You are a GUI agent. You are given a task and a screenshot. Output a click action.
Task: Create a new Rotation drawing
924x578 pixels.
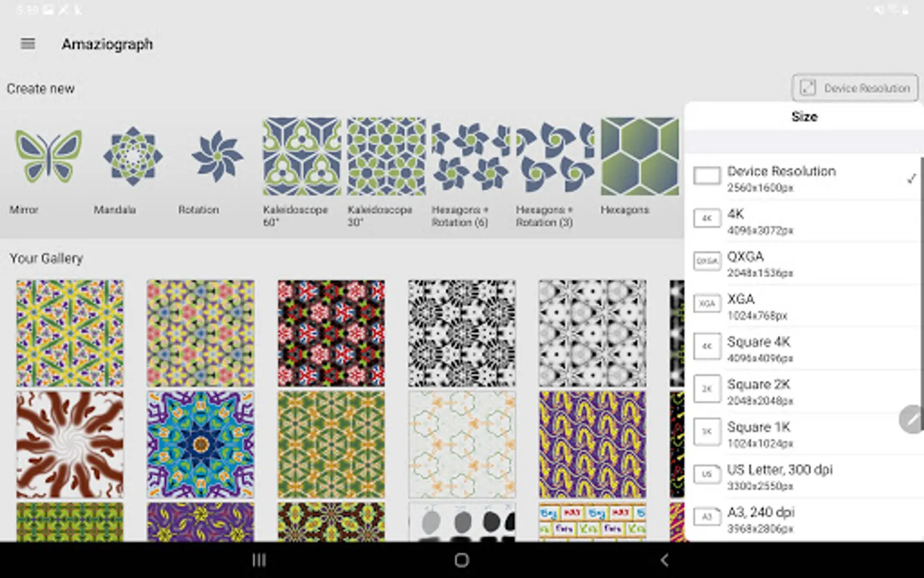pyautogui.click(x=217, y=157)
